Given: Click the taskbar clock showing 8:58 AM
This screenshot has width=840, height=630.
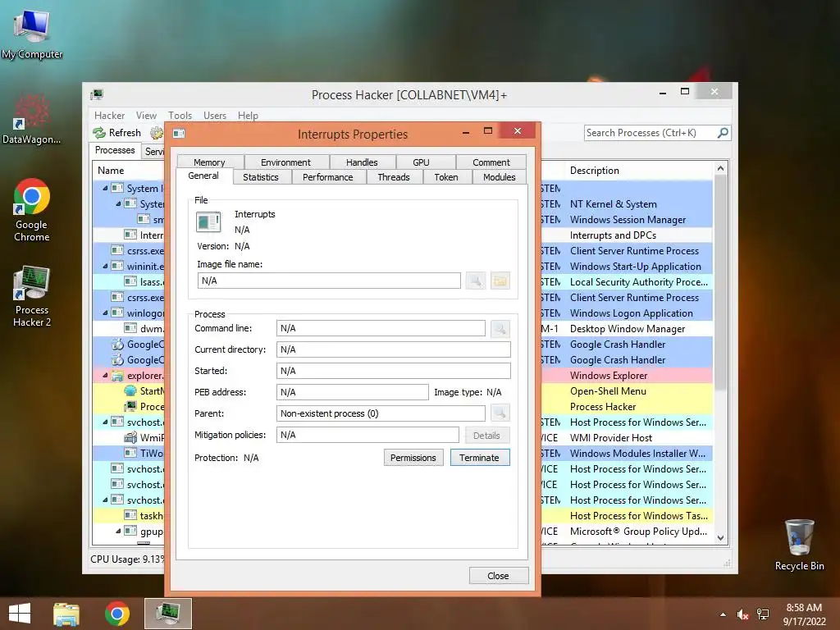Looking at the screenshot, I should 804,614.
